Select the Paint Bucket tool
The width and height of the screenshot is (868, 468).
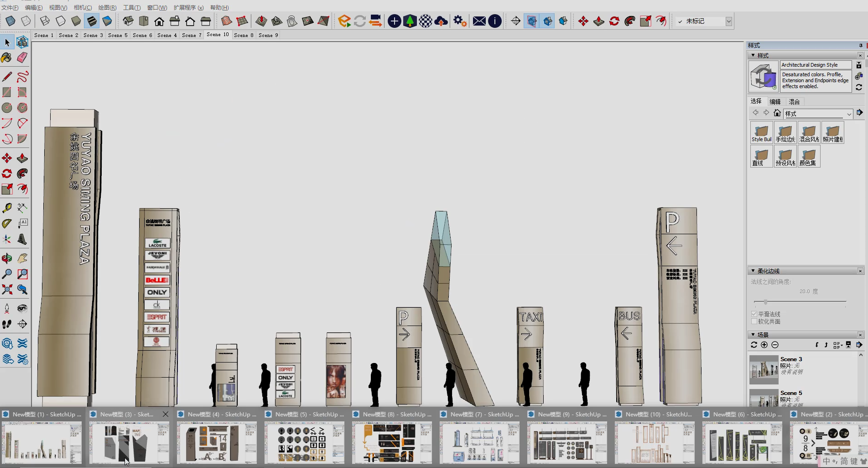(x=7, y=58)
